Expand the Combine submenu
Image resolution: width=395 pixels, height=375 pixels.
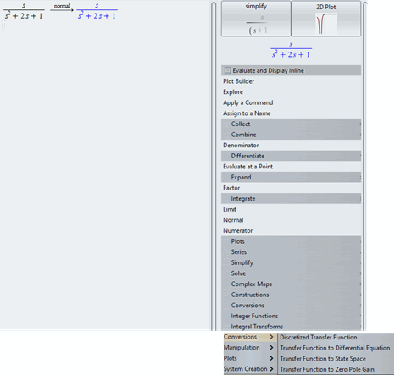(x=291, y=135)
